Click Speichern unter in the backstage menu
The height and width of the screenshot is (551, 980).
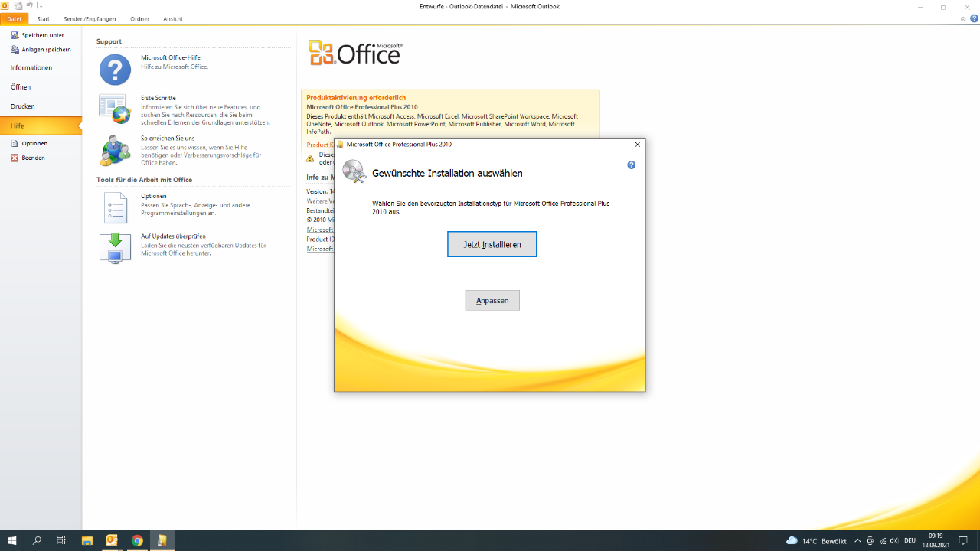tap(42, 35)
